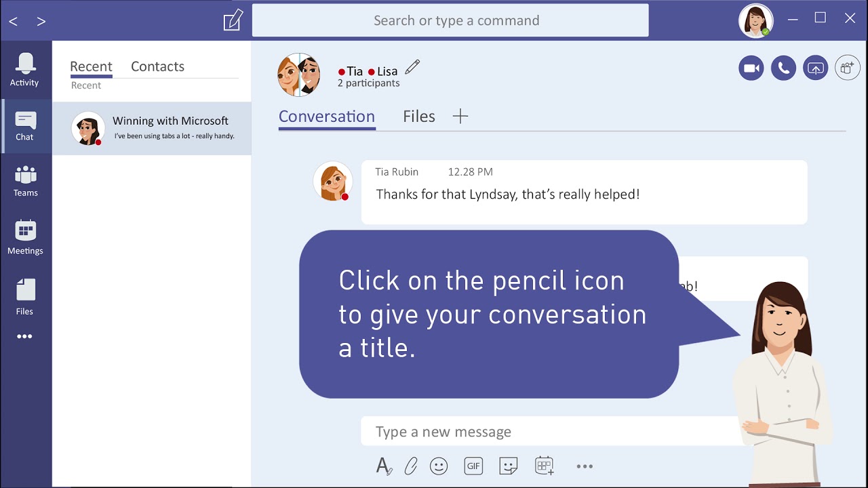Add a new tab with plus icon
The image size is (868, 488).
pyautogui.click(x=460, y=117)
